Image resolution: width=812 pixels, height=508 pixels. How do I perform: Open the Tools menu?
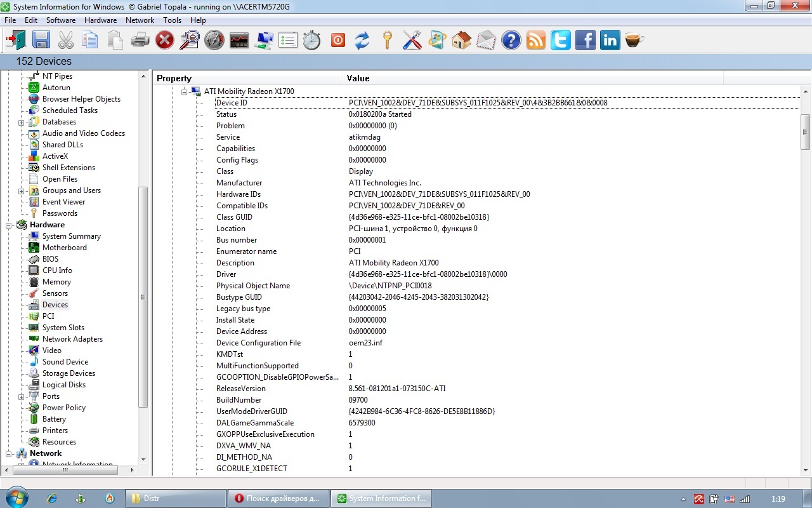pyautogui.click(x=172, y=20)
